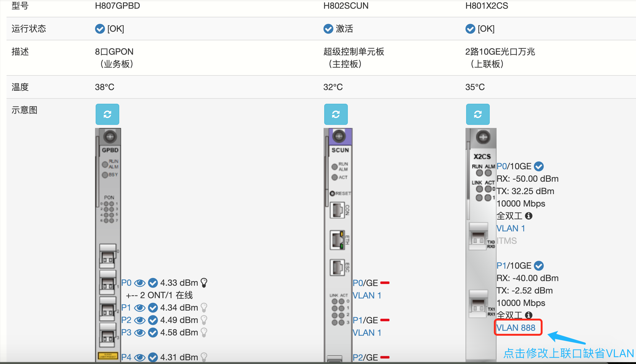Click status check icon beside P0/10GE

(539, 166)
